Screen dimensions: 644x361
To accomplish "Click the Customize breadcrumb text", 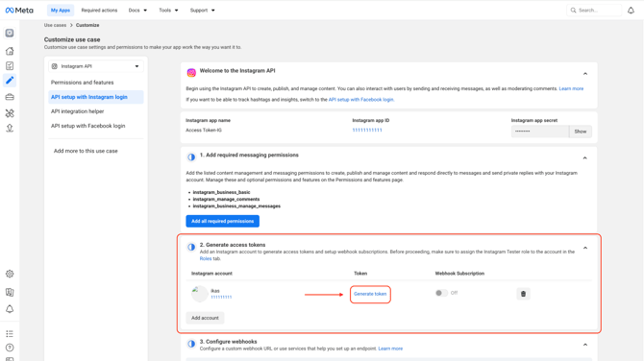I will 87,25.
